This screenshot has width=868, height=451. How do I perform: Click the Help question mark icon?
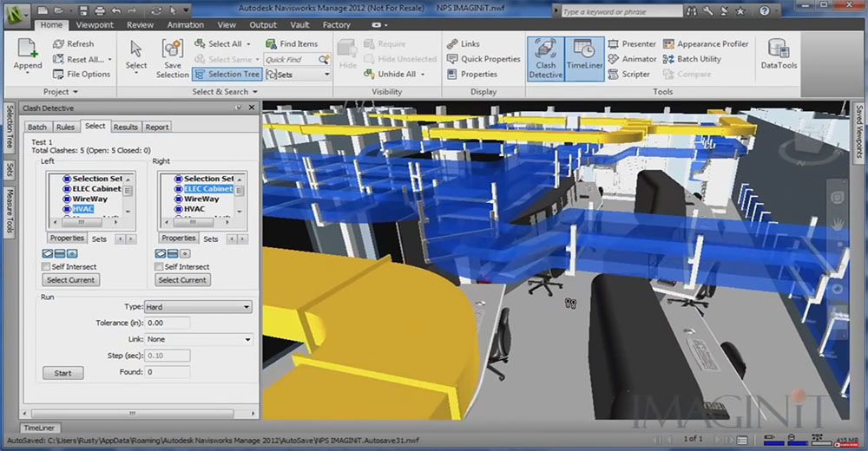pos(765,11)
